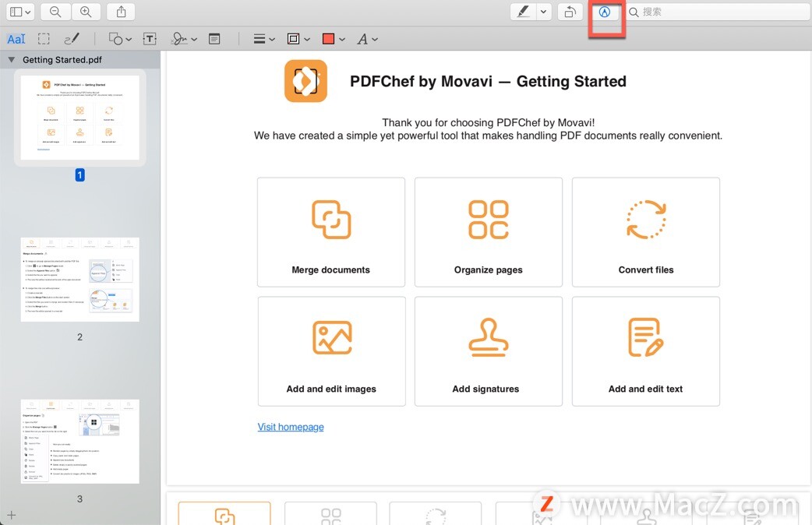
Task: Focus the search field
Action: click(718, 12)
